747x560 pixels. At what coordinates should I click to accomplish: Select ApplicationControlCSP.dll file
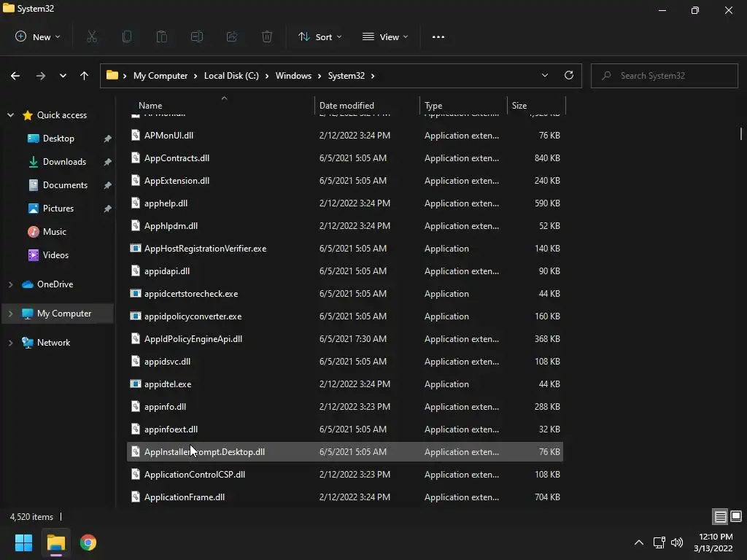click(345, 474)
